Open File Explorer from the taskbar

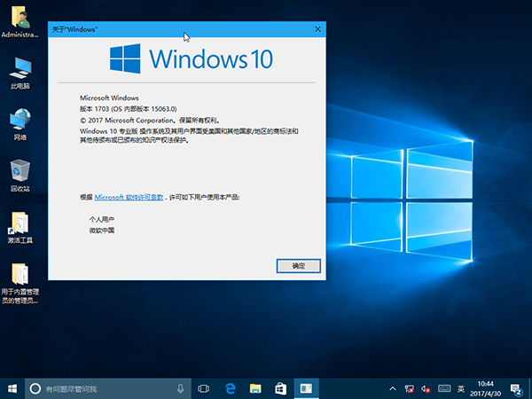[x=254, y=388]
